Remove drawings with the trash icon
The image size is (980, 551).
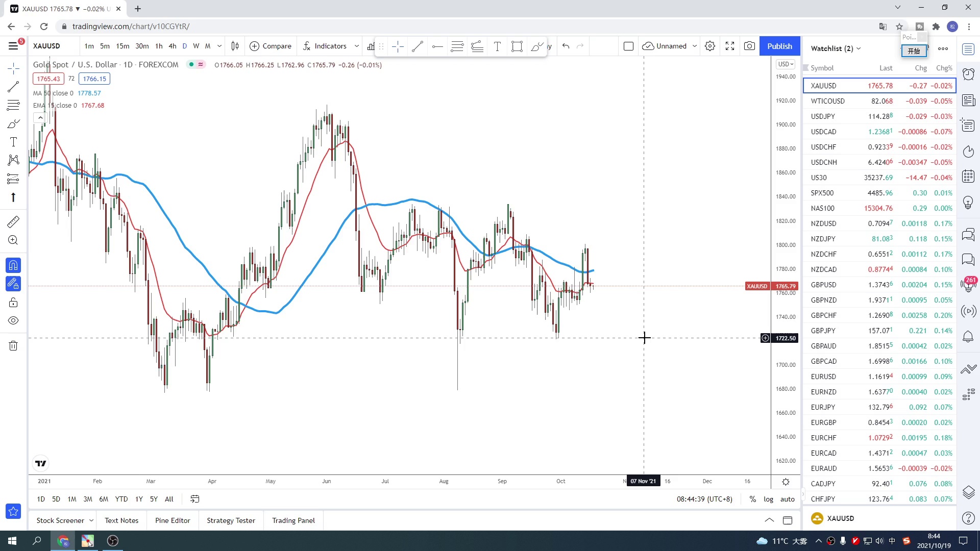pos(13,346)
